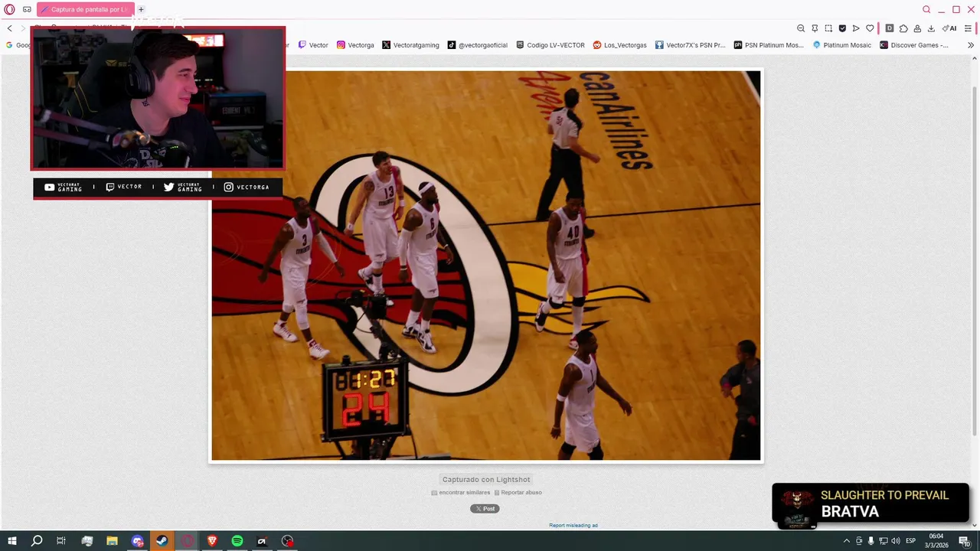Select the Captura de pantalla por Lightshot tab
The height and width of the screenshot is (551, 980).
tap(85, 9)
